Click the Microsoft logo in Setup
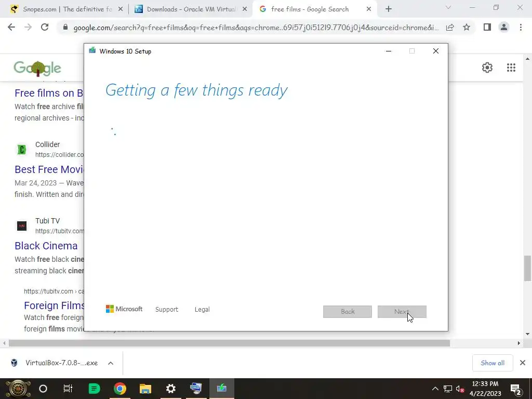 point(124,309)
